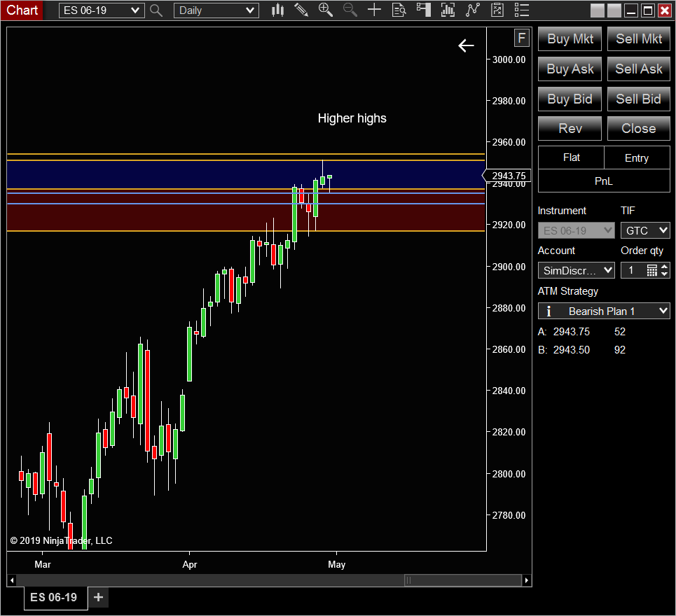Viewport: 676px width, 616px height.
Task: Increase order quantity with up stepper
Action: click(664, 267)
